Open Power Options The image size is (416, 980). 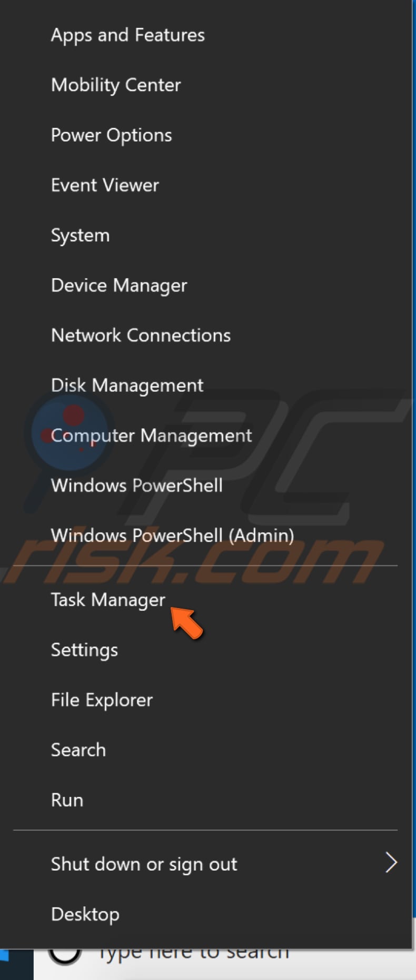coord(111,135)
